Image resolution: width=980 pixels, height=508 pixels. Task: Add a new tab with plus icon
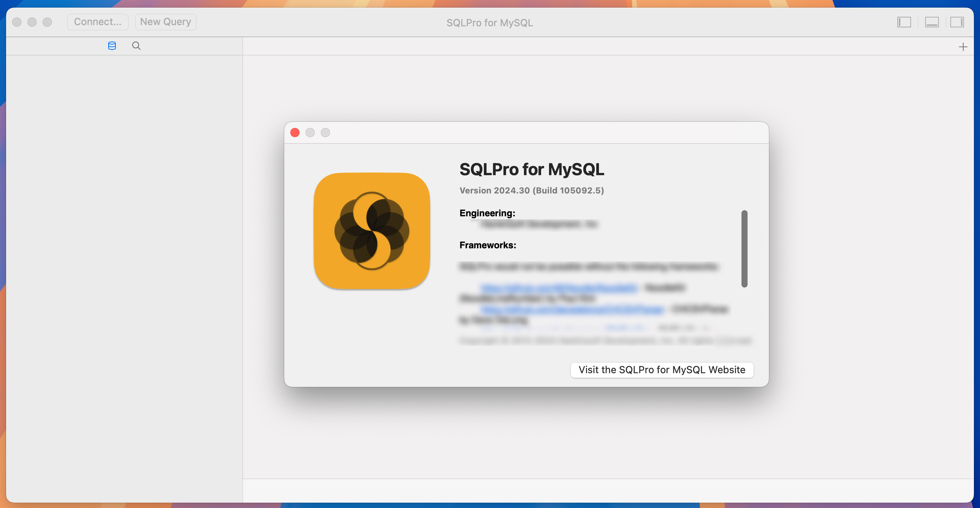963,47
